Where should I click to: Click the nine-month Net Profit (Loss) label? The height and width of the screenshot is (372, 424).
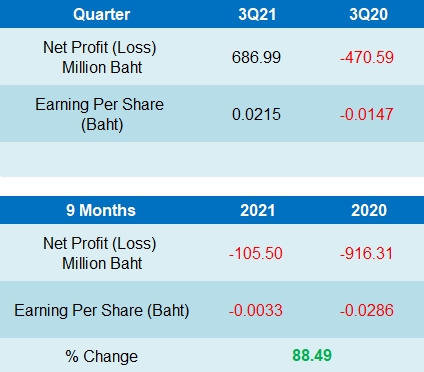(x=100, y=253)
